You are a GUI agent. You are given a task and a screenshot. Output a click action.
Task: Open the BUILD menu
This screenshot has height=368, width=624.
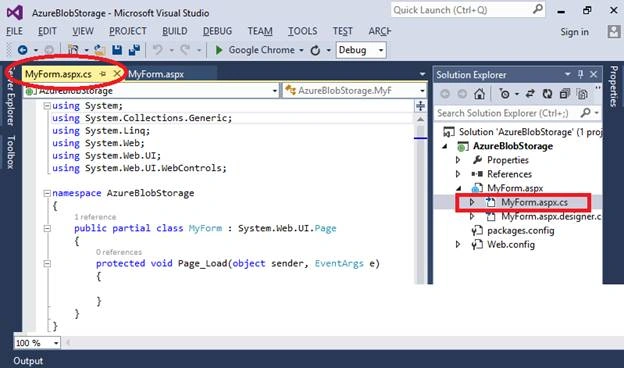(x=175, y=31)
